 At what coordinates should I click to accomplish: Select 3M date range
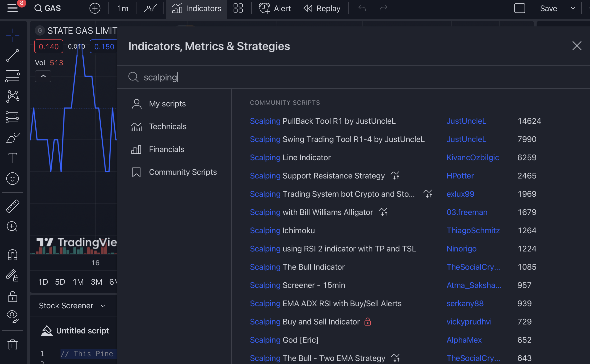point(96,282)
